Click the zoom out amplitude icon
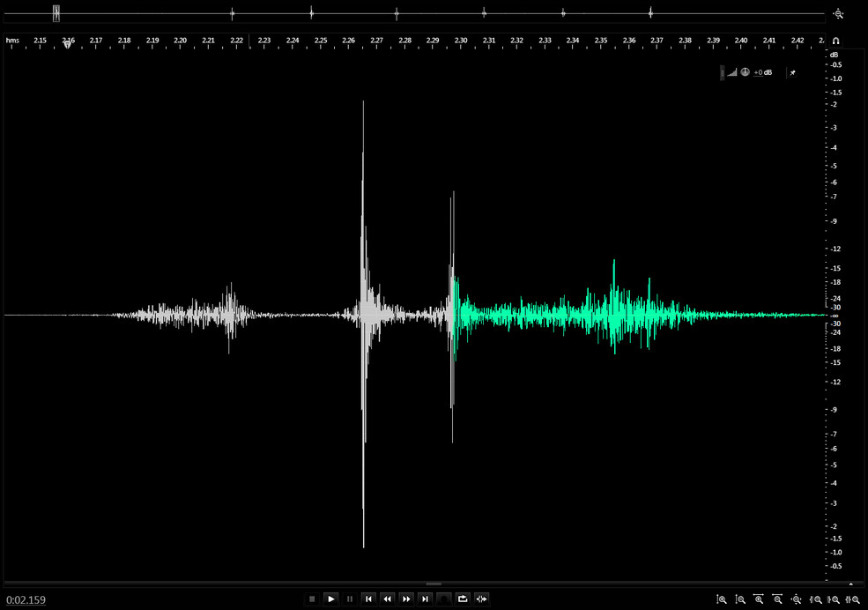This screenshot has width=868, height=610. pyautogui.click(x=740, y=599)
